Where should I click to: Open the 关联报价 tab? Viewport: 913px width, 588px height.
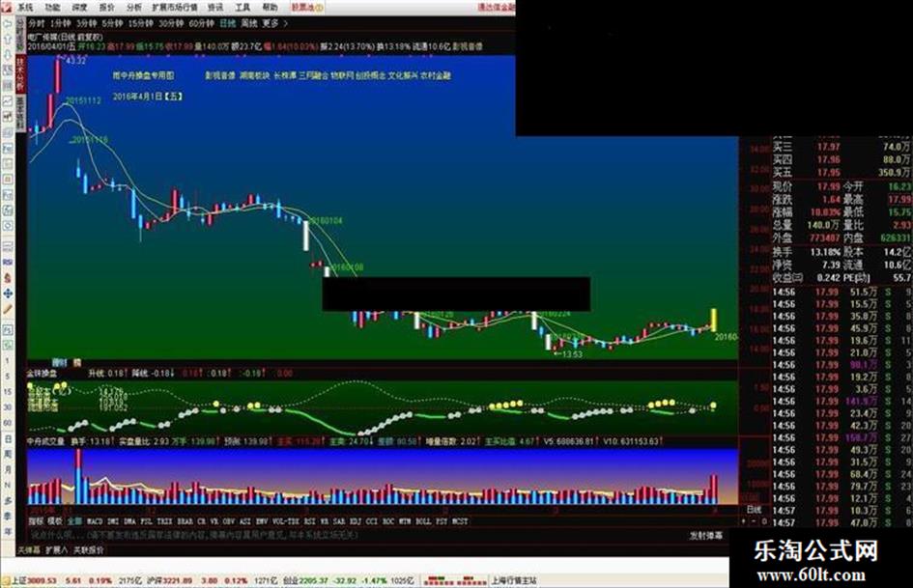click(89, 549)
